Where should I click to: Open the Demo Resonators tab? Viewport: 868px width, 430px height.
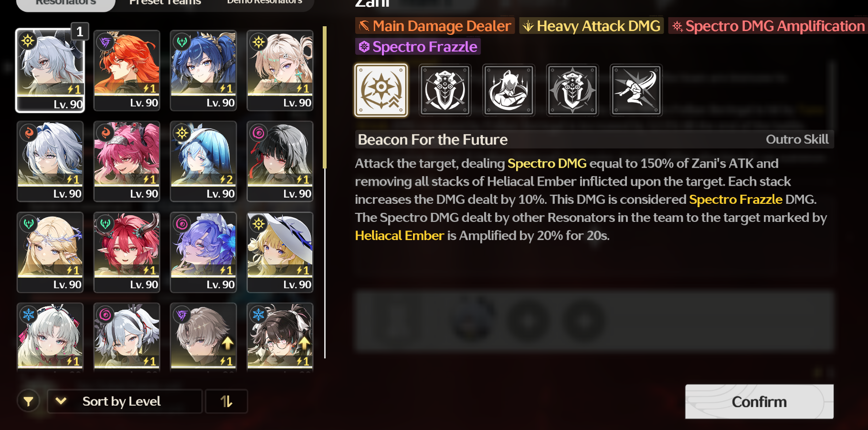coord(265,2)
